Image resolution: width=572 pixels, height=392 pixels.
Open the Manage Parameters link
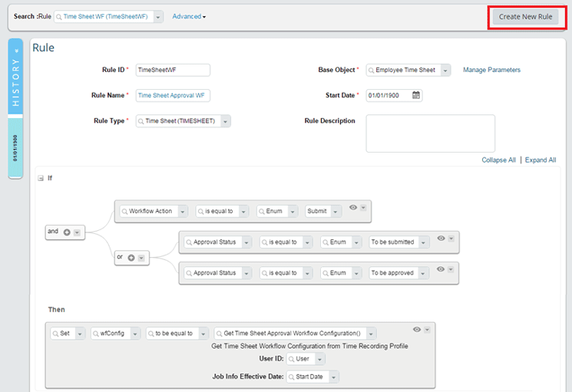click(x=491, y=70)
